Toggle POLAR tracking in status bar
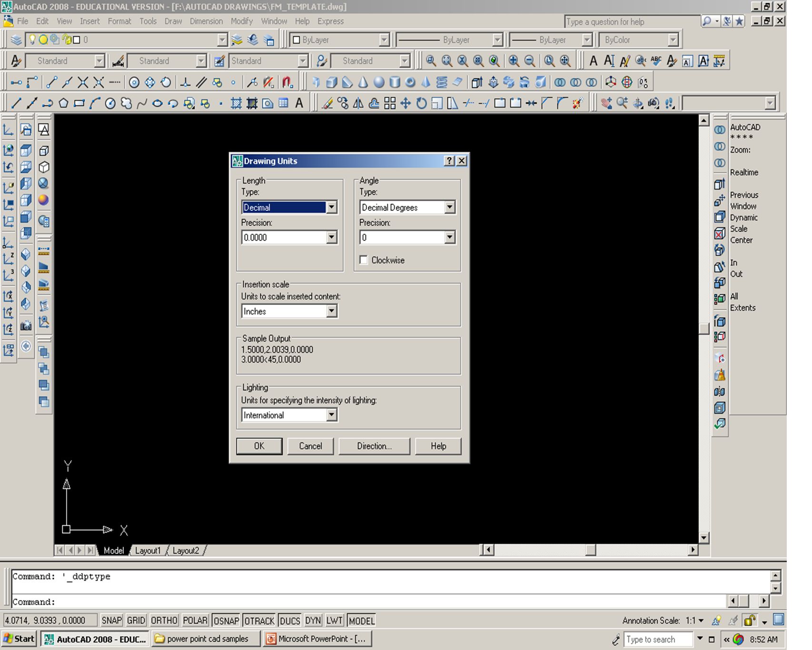Viewport: 812px width, 650px height. pyautogui.click(x=195, y=620)
